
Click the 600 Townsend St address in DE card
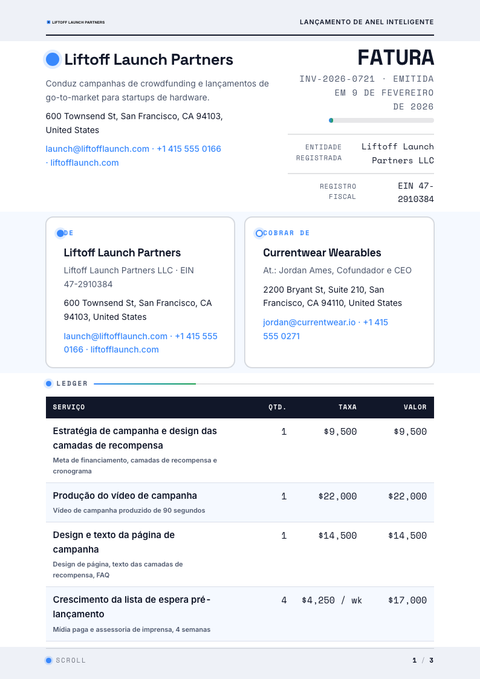[138, 310]
